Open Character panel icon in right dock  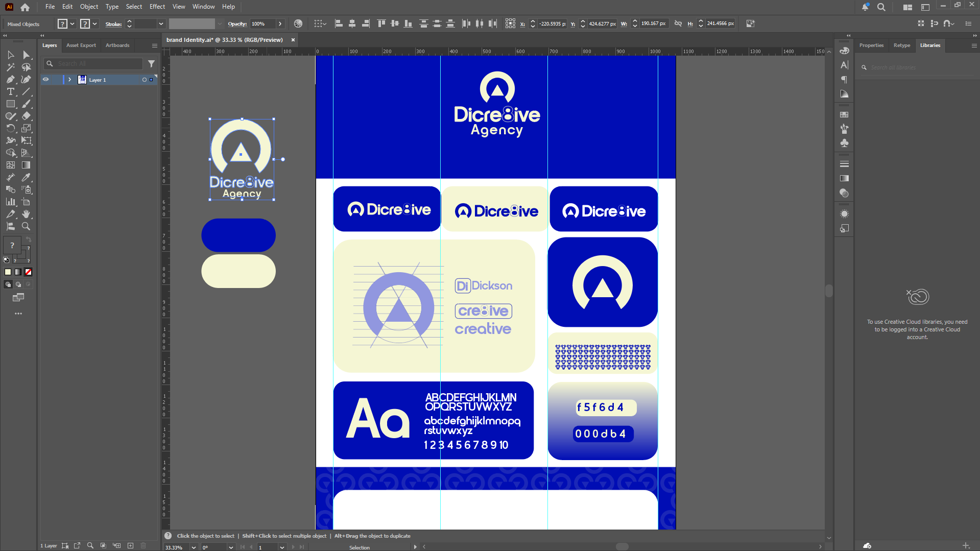[x=844, y=65]
